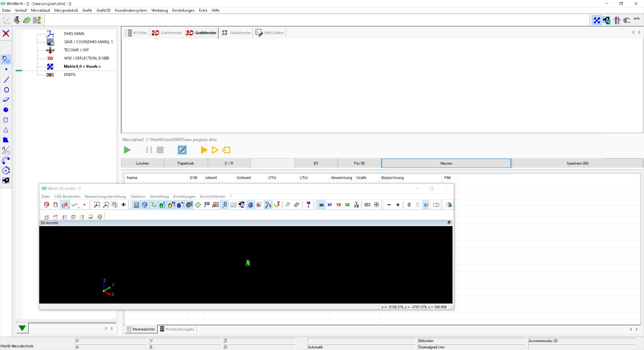Switch to XZ plane view
The width and height of the screenshot is (644, 350).
click(x=347, y=205)
